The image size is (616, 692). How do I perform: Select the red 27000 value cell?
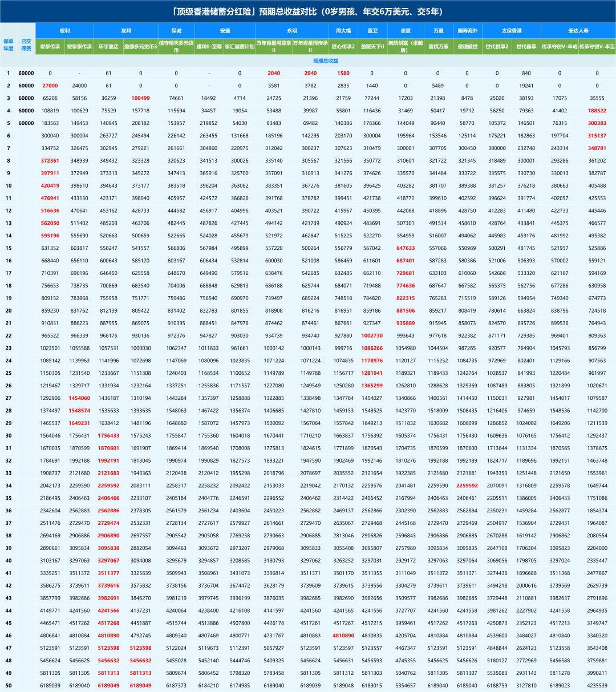50,86
